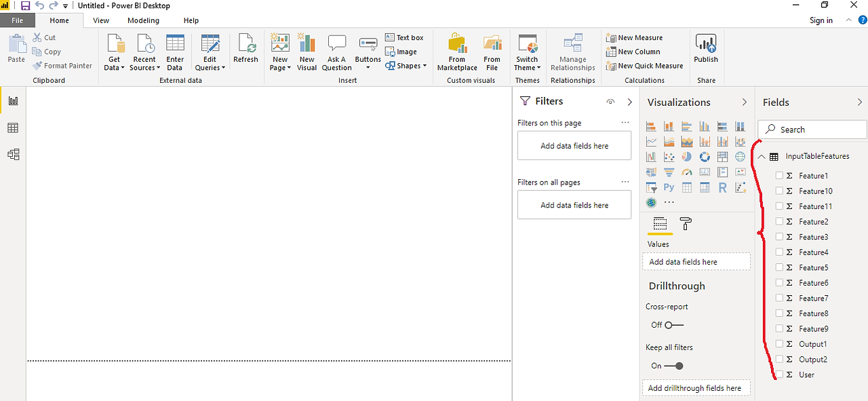Click the Save icon in title bar
Screen dimensions: 868x401
25,5
